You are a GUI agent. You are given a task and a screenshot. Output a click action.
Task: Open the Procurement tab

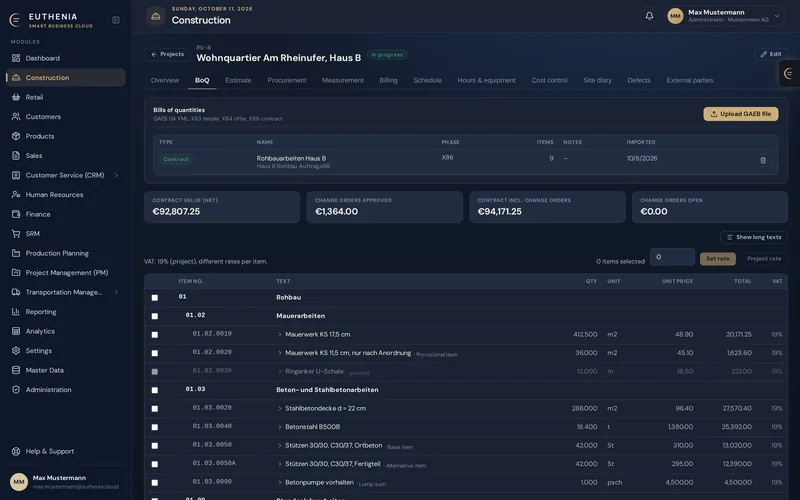click(287, 80)
